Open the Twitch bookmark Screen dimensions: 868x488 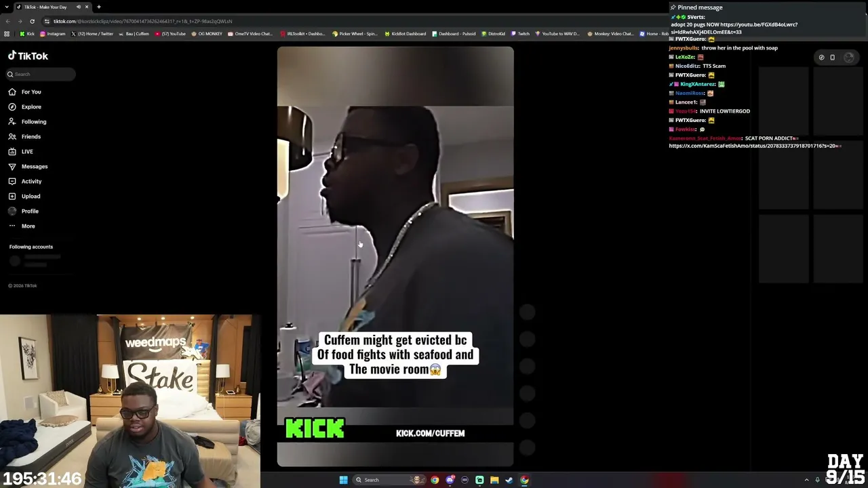pos(520,34)
